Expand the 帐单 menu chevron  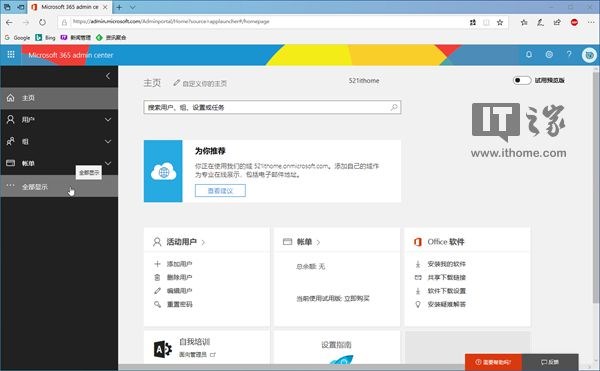point(108,163)
